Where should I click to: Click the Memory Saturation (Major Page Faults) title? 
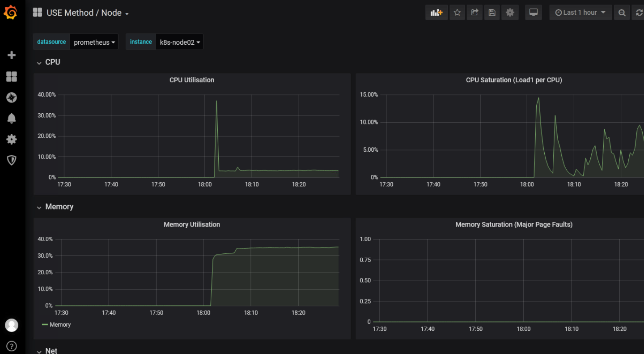tap(514, 225)
